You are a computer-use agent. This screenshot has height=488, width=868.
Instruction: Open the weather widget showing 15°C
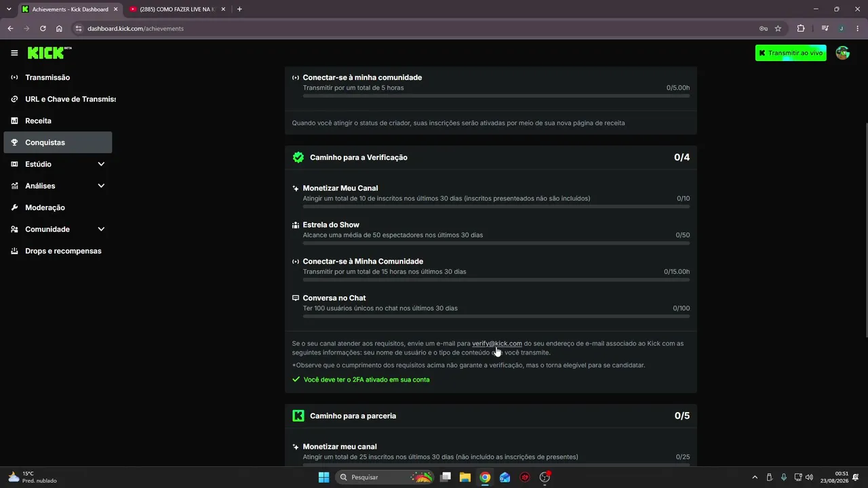coord(33,477)
